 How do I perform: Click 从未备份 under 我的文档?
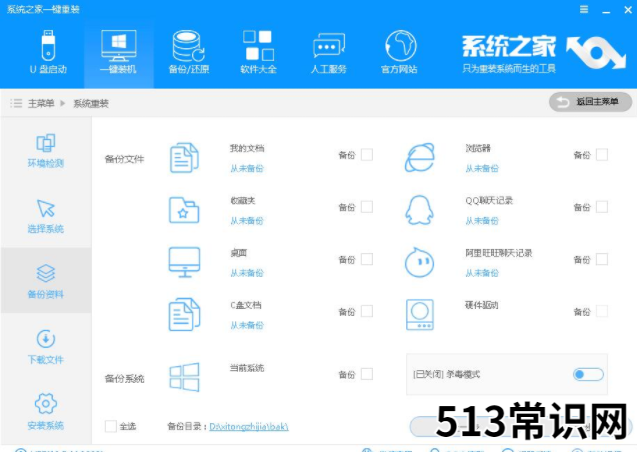point(247,169)
